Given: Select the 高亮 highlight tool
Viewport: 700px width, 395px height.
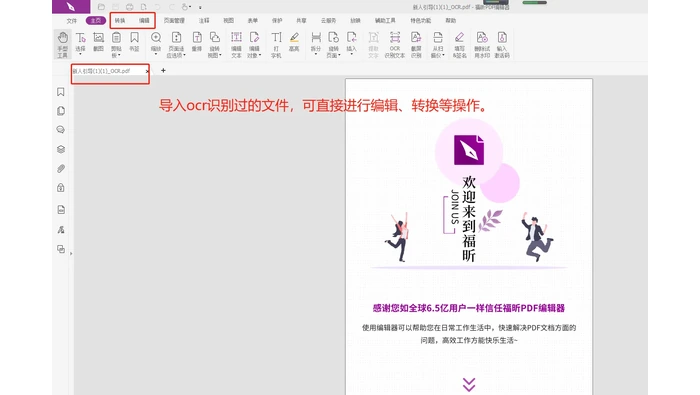Looking at the screenshot, I should point(294,42).
